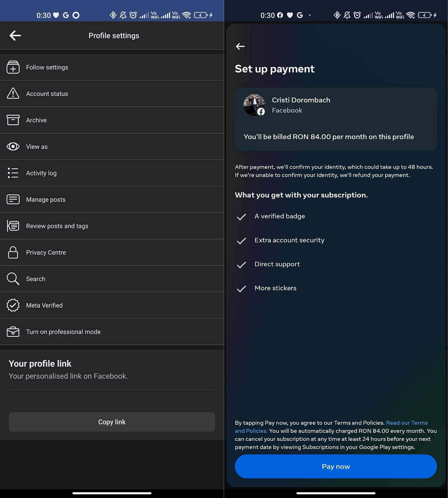Tap the 'Cristi Dorombach' name text
The image size is (448, 498).
(301, 100)
